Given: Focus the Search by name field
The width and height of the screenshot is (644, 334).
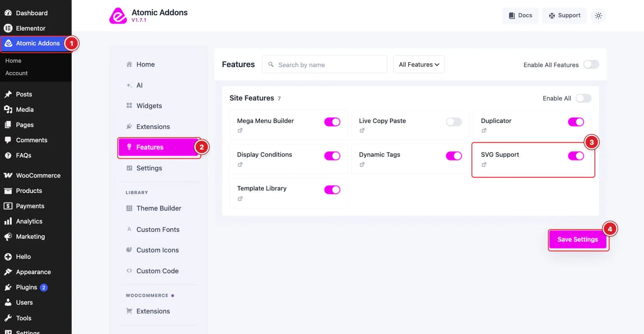Looking at the screenshot, I should [324, 64].
